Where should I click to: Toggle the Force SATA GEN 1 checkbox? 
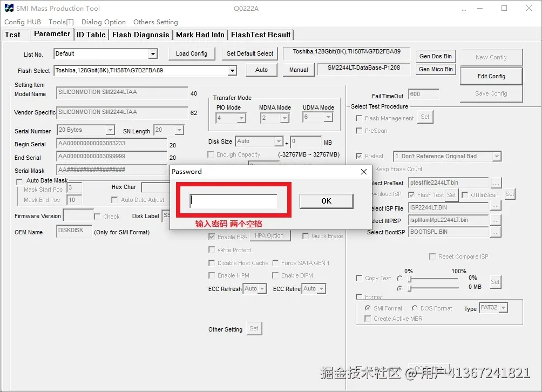tap(275, 263)
